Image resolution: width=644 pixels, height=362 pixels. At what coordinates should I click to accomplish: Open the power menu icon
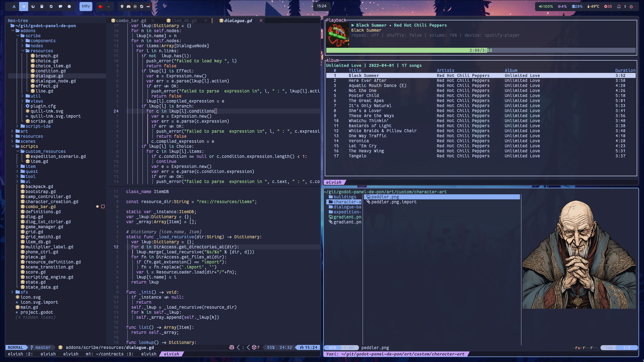tap(631, 7)
